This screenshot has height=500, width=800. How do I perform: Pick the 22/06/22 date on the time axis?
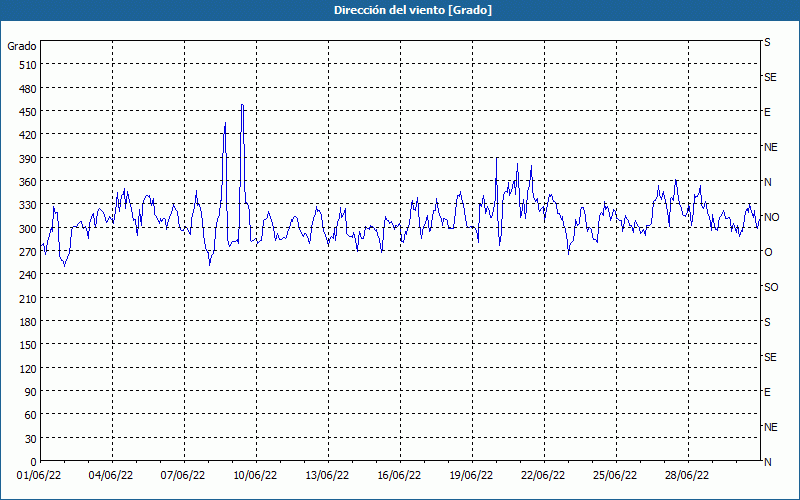click(x=543, y=476)
